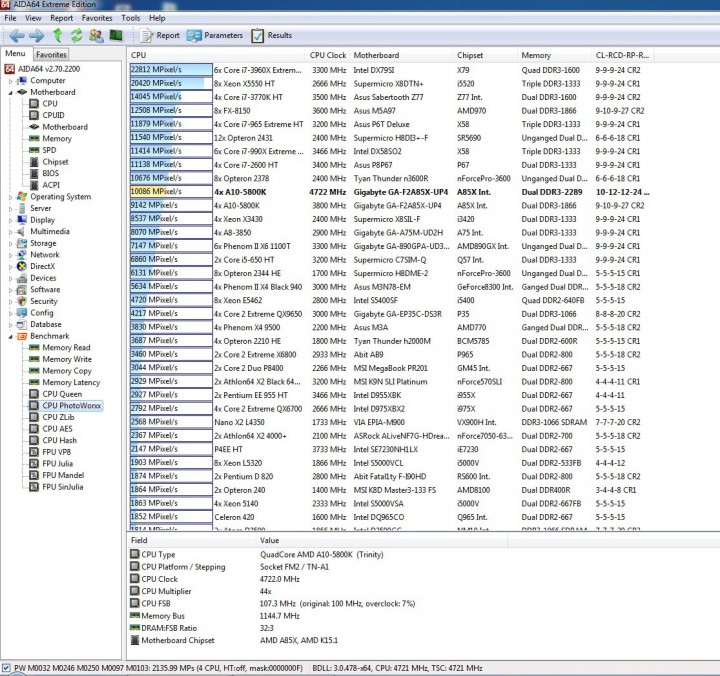Click the DirectX tree icon

(x=22, y=266)
